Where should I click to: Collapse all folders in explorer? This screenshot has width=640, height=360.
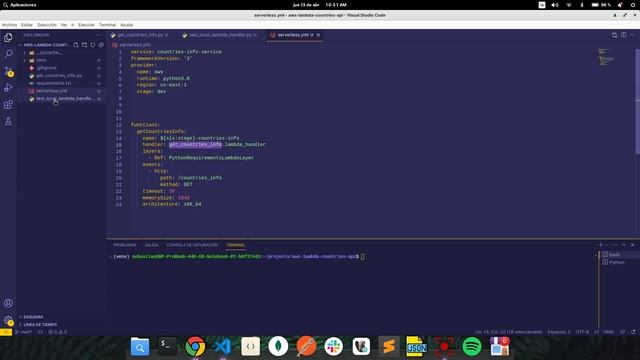(101, 45)
